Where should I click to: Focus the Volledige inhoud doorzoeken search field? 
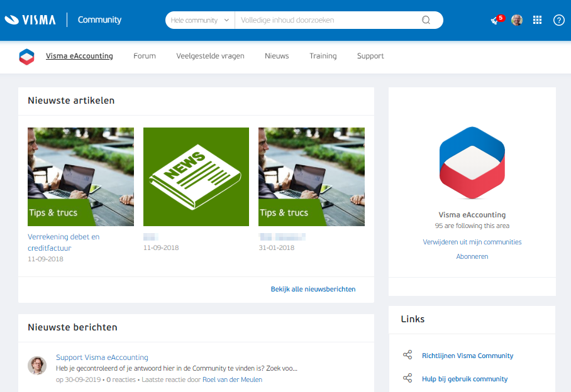pos(328,20)
